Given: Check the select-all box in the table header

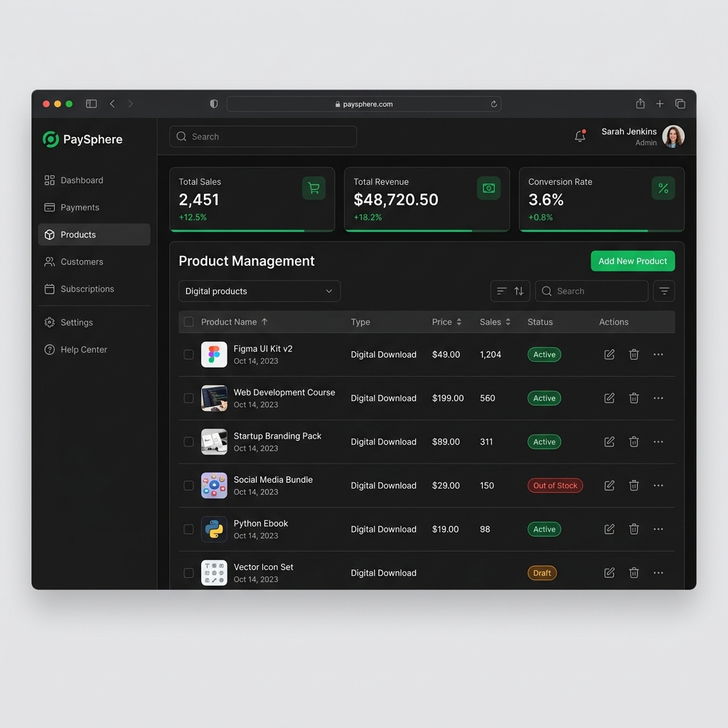Looking at the screenshot, I should [x=188, y=321].
